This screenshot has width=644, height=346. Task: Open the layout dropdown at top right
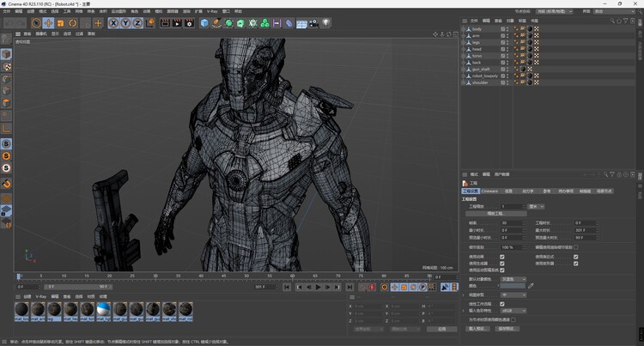tap(614, 11)
